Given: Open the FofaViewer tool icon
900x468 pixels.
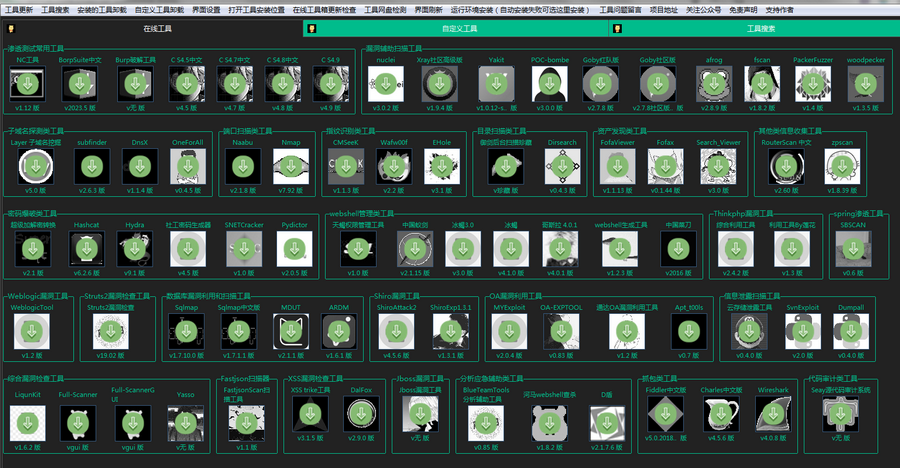Looking at the screenshot, I should point(618,167).
